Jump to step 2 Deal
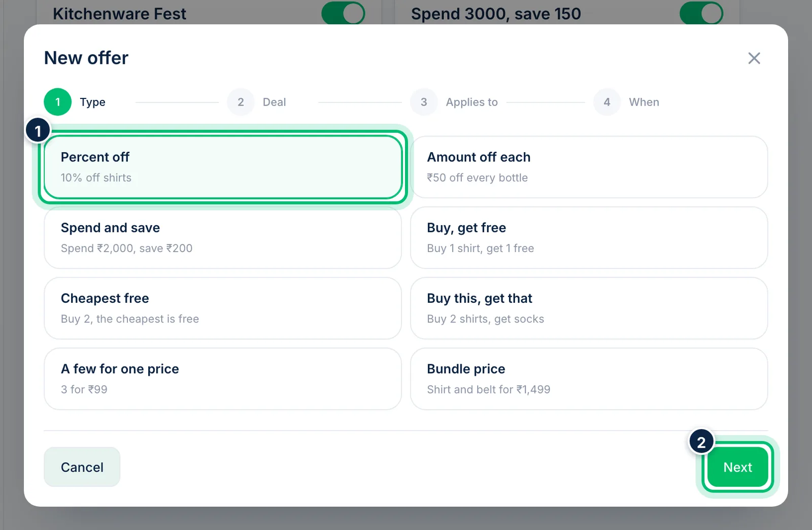812x530 pixels. [257, 102]
